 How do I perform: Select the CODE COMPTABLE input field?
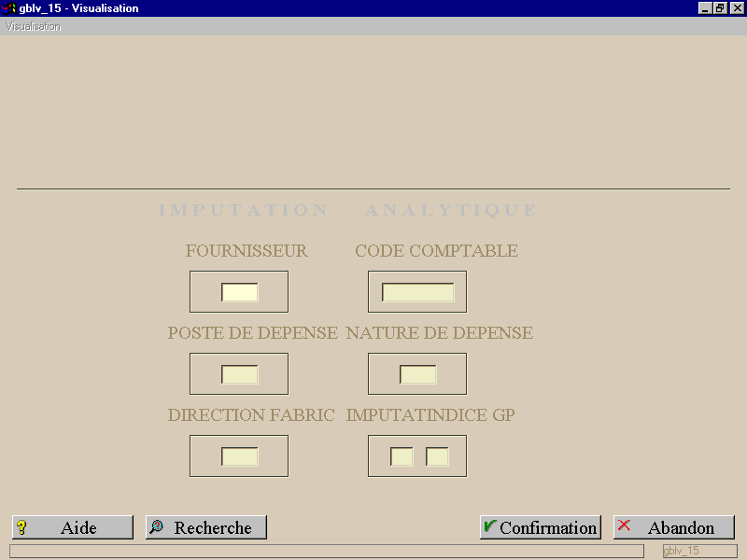[417, 292]
